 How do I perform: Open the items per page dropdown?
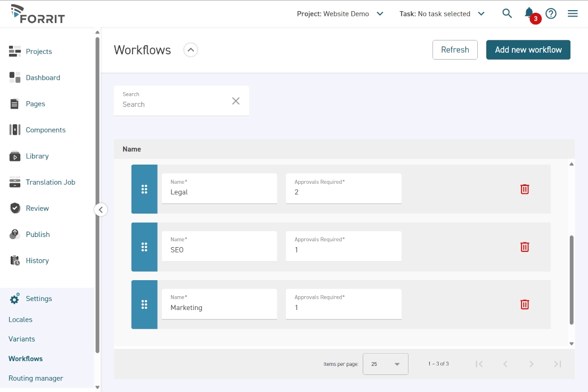[x=385, y=364]
